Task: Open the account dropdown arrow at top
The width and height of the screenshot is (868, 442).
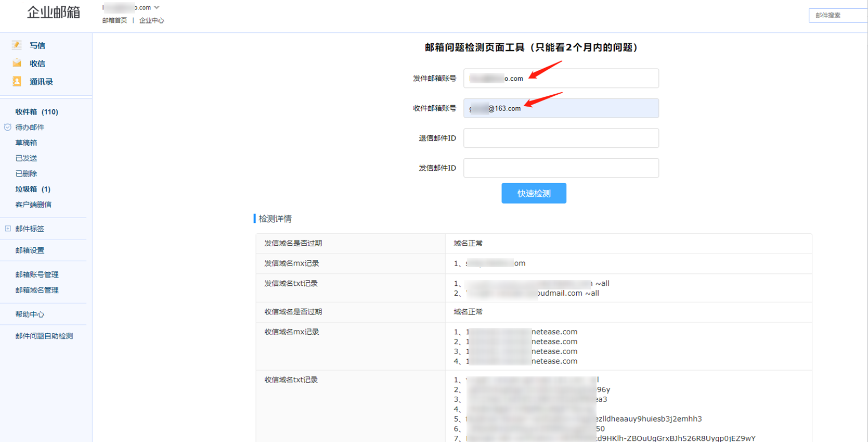Action: [x=157, y=7]
